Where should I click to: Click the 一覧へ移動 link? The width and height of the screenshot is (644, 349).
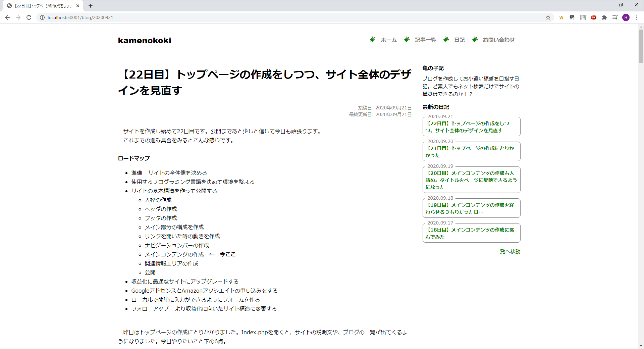[507, 251]
